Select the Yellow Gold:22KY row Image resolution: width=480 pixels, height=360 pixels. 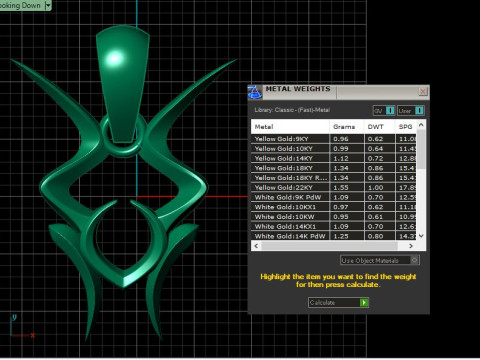pos(333,187)
